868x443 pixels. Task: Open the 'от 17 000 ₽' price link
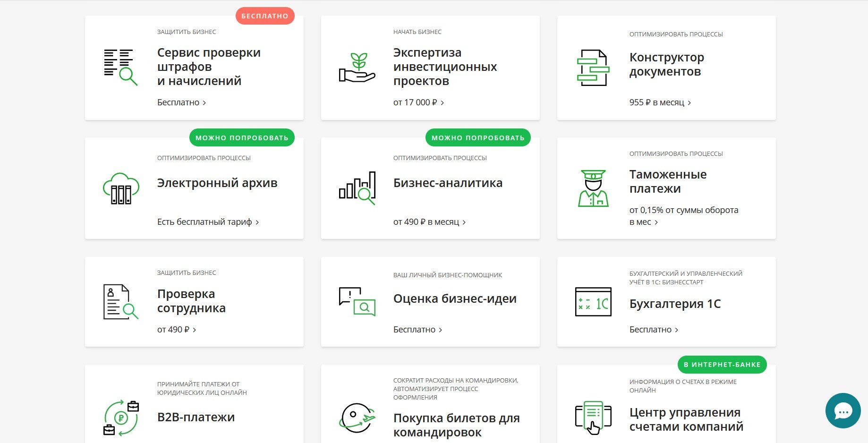(x=418, y=102)
